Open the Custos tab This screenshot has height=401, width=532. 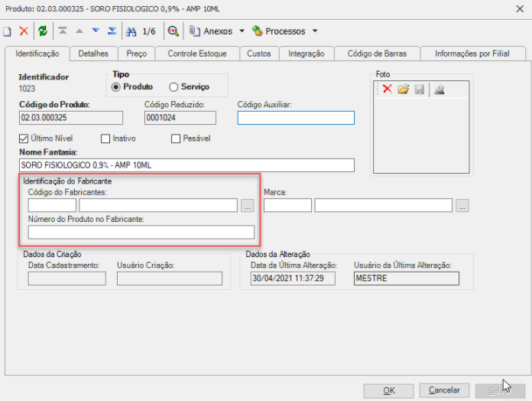coord(259,54)
